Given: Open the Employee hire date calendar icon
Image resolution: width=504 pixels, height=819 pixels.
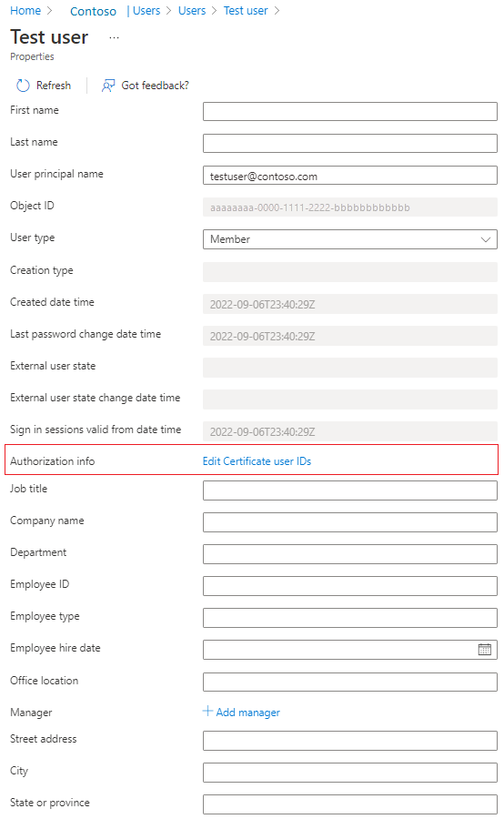Looking at the screenshot, I should [x=484, y=649].
